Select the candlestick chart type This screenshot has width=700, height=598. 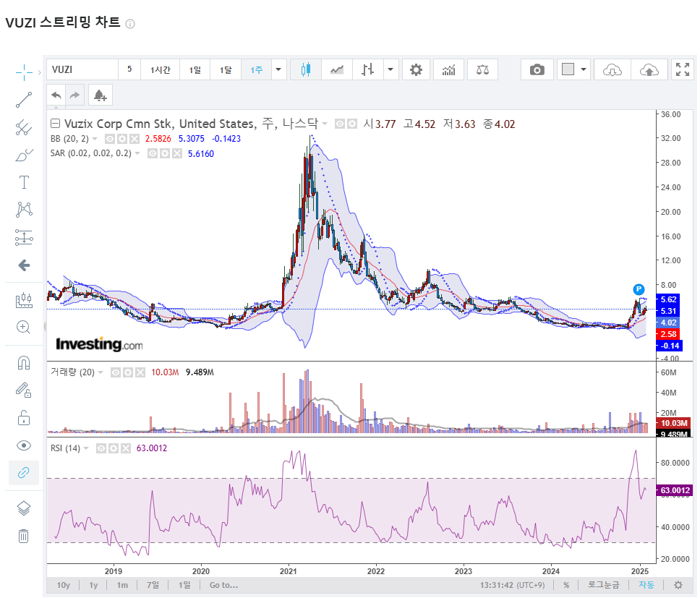pos(305,69)
